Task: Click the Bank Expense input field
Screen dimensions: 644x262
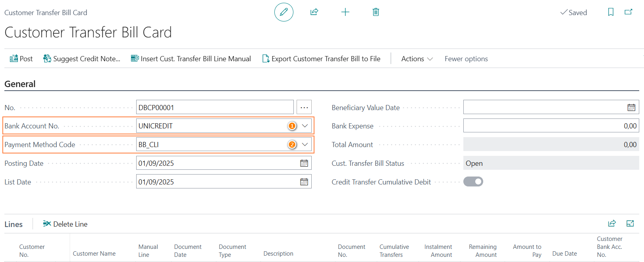Action: (550, 126)
